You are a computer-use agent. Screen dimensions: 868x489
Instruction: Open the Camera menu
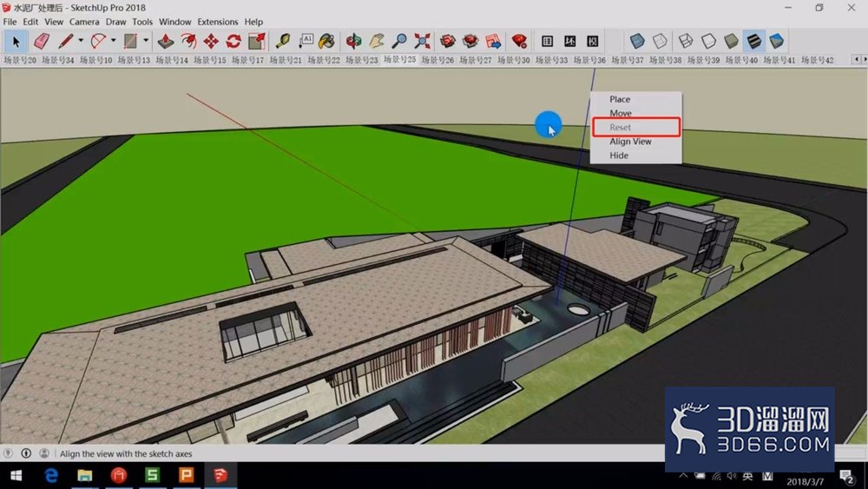coord(84,23)
